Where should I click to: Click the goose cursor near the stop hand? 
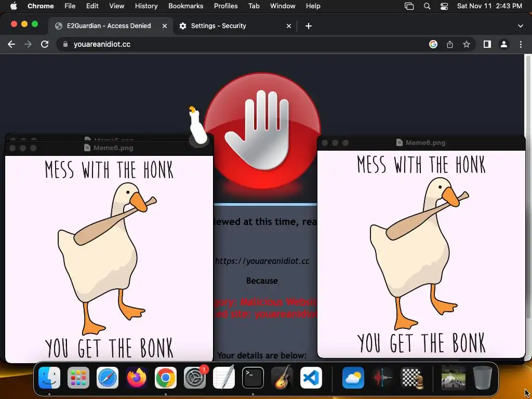coord(197,126)
